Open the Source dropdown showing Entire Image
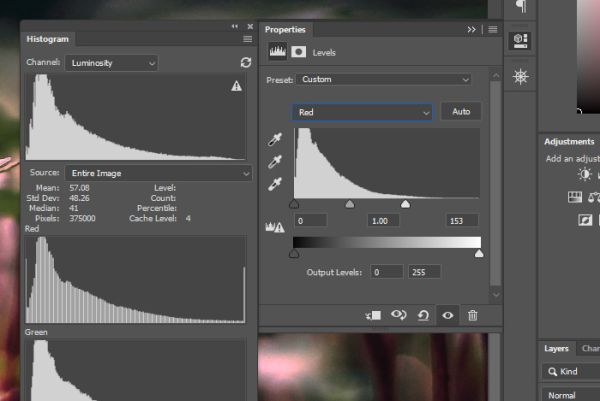This screenshot has width=600, height=401. [x=158, y=173]
